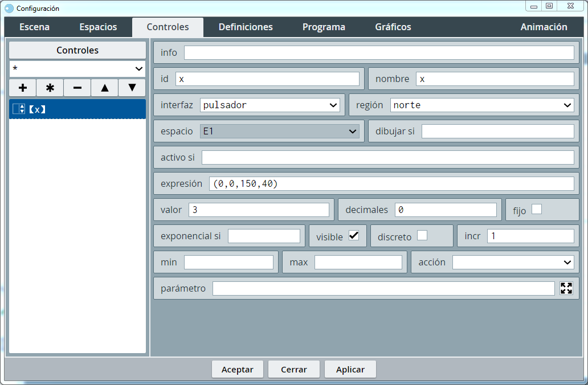Enable the fijo checkbox
Screen dimensions: 588x385
coord(536,209)
